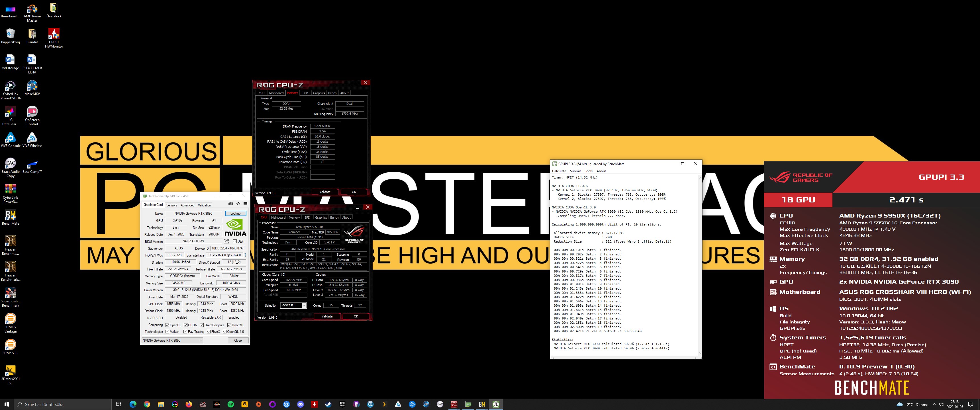Open AMD Ryzen Master desktop shortcut
Image resolution: width=980 pixels, height=410 pixels.
click(32, 13)
